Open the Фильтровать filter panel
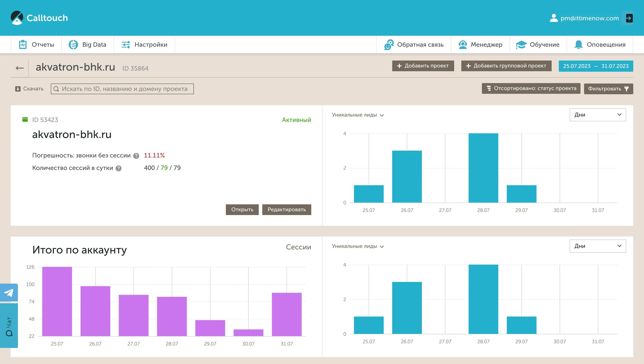Image resolution: width=644 pixels, height=364 pixels. [x=608, y=89]
